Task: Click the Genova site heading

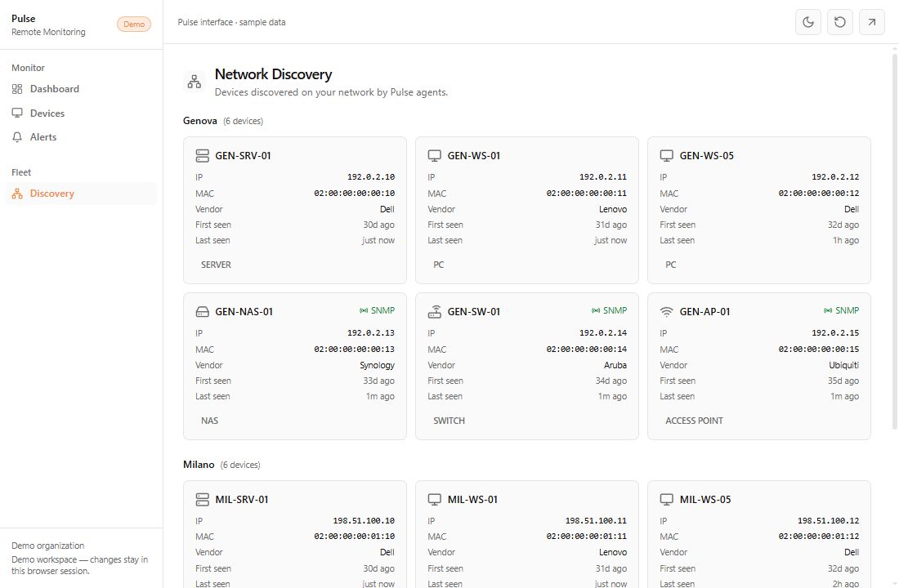Action: pos(200,121)
